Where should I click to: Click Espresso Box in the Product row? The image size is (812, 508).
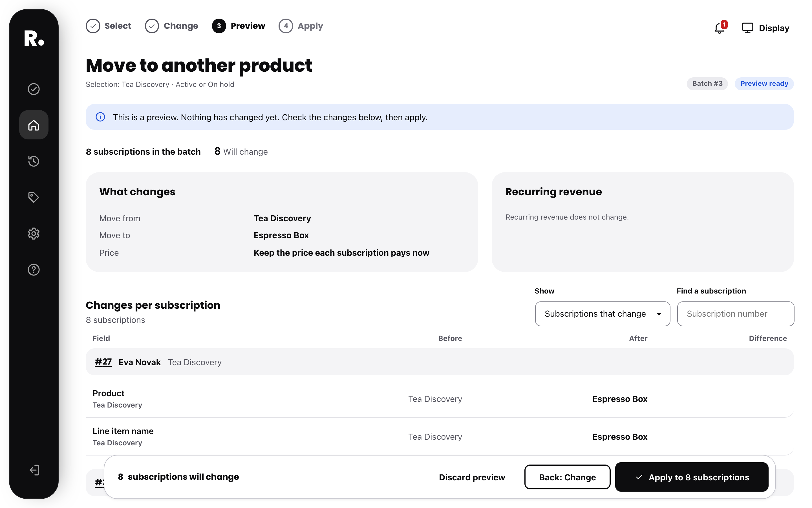(x=619, y=399)
